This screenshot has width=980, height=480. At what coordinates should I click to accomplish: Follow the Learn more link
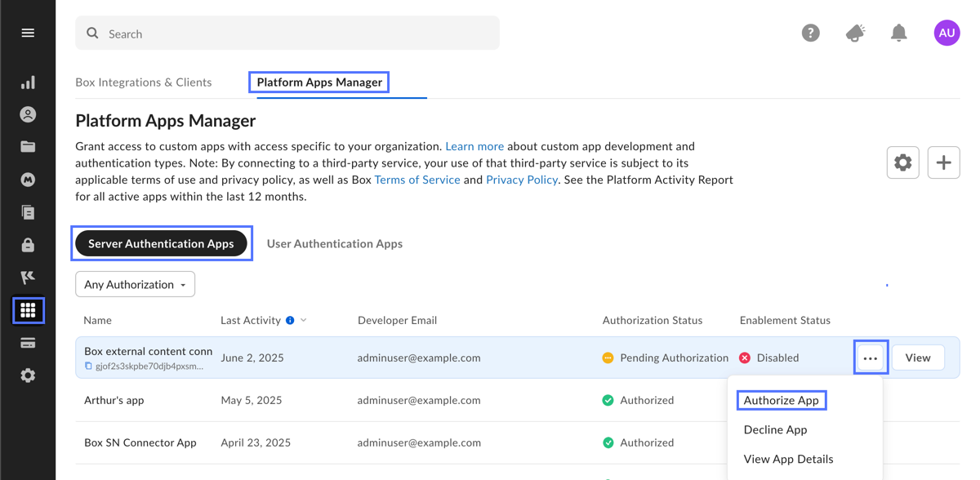(x=474, y=146)
